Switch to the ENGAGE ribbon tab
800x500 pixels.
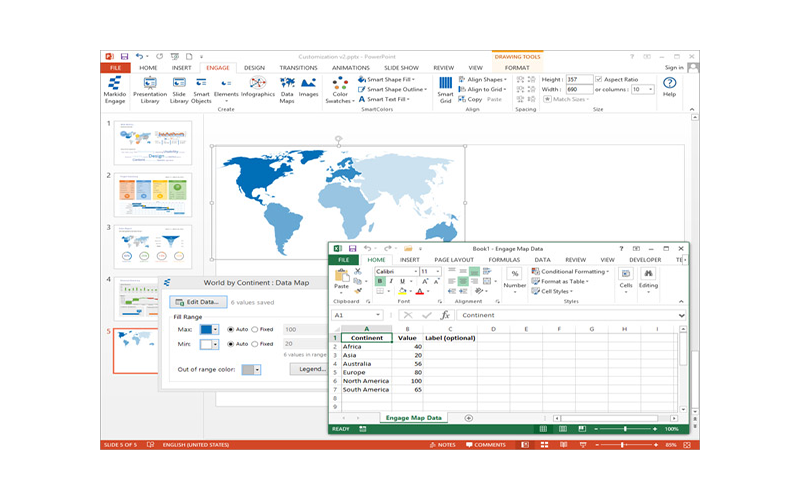(x=218, y=68)
